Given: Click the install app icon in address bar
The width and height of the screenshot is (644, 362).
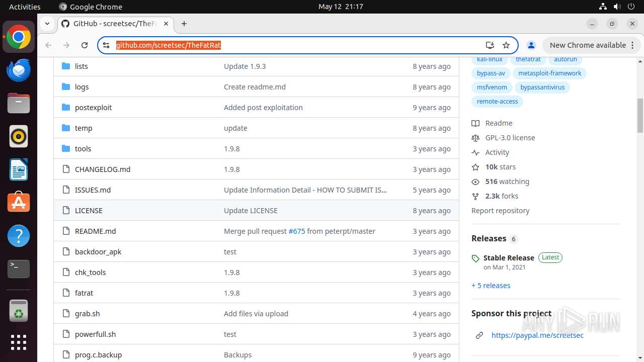Looking at the screenshot, I should [x=490, y=45].
